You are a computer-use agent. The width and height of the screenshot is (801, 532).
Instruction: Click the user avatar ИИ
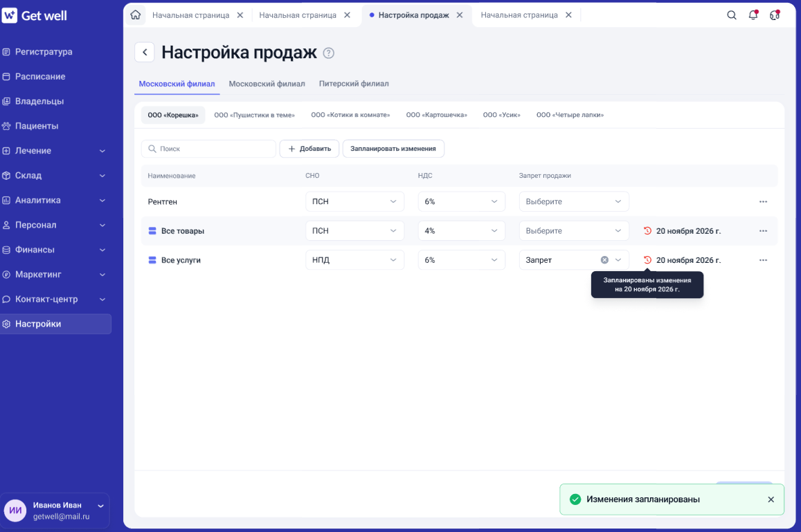[15, 510]
